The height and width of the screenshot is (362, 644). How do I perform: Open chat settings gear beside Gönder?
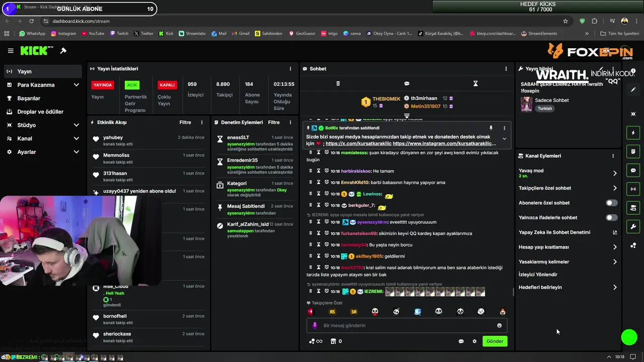click(474, 341)
